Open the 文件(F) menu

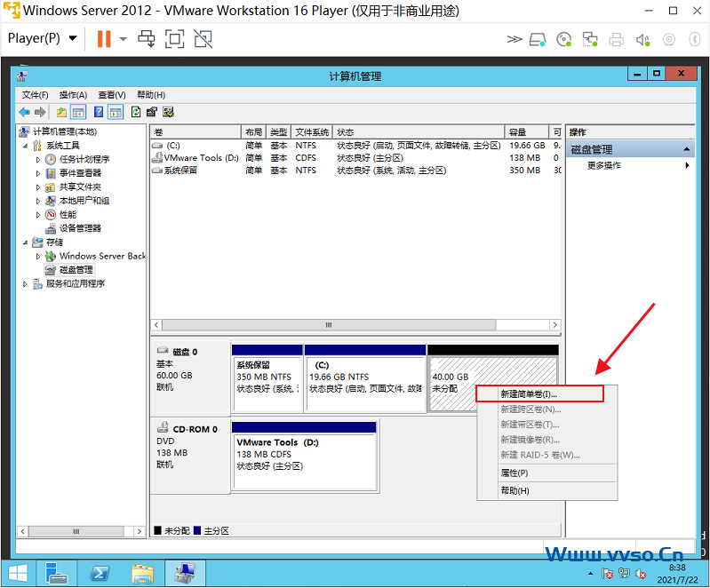(35, 95)
